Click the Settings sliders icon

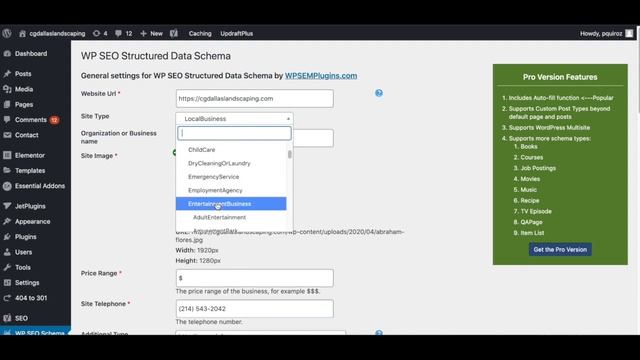point(7,283)
